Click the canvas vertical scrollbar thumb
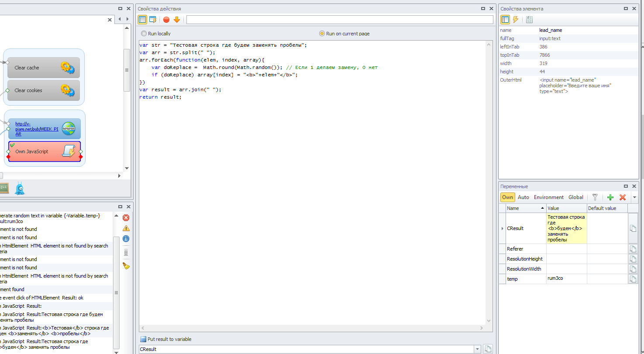This screenshot has width=644, height=354. 127,70
